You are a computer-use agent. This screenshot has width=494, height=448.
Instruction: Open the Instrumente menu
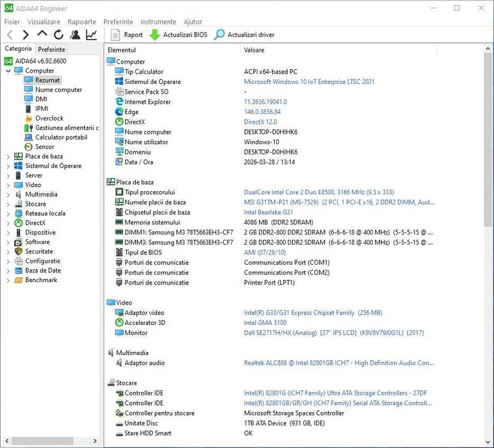point(158,22)
